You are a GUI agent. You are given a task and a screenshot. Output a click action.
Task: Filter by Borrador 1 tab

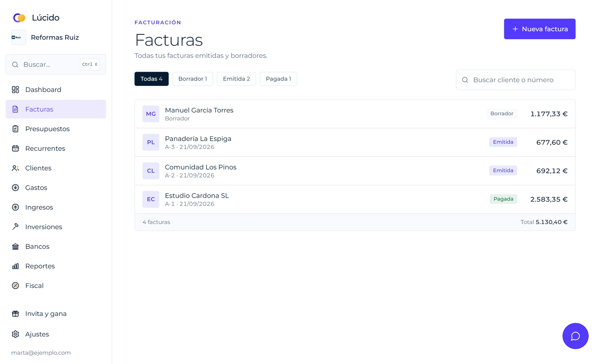pyautogui.click(x=193, y=79)
